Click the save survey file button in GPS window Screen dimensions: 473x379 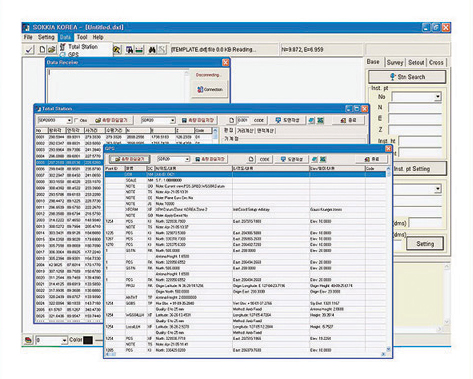(210, 159)
